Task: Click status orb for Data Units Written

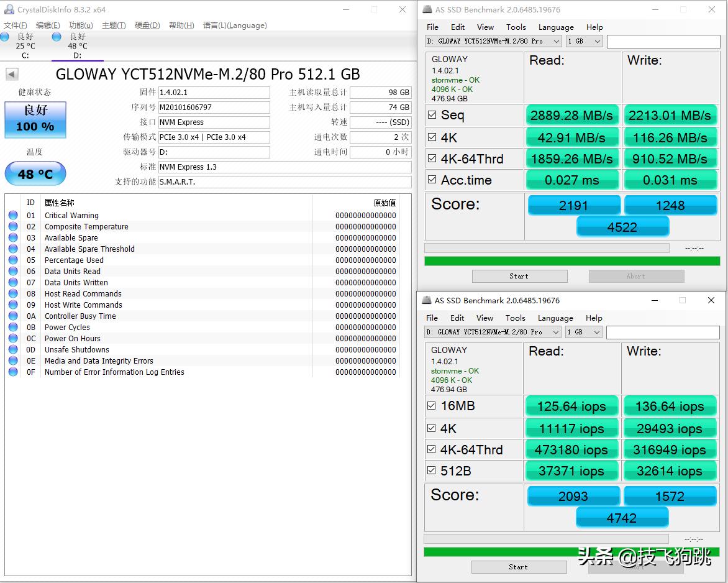Action: (x=13, y=282)
